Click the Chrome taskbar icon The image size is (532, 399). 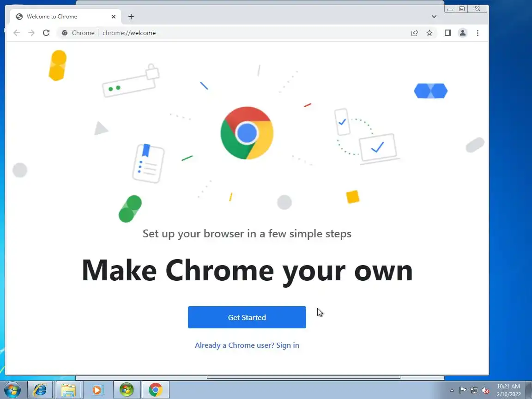[155, 390]
